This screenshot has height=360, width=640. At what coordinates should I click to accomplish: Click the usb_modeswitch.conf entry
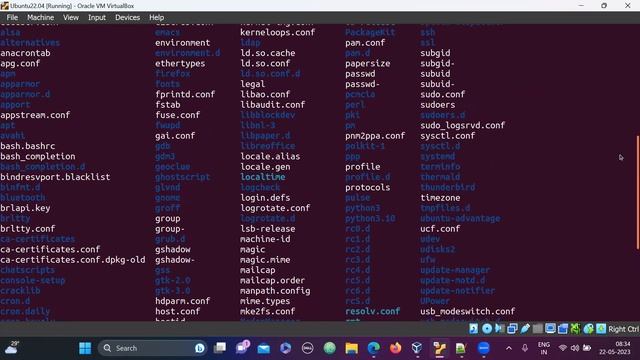468,311
